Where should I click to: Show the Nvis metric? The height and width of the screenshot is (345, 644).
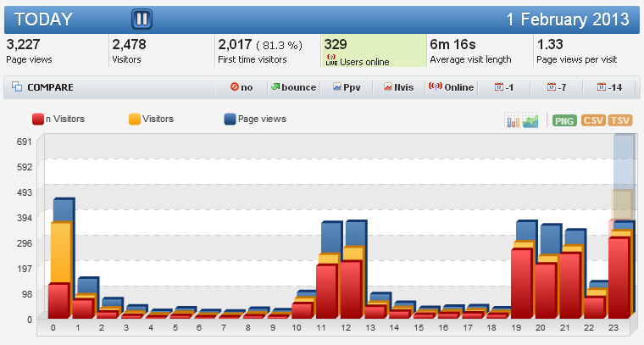pyautogui.click(x=398, y=87)
